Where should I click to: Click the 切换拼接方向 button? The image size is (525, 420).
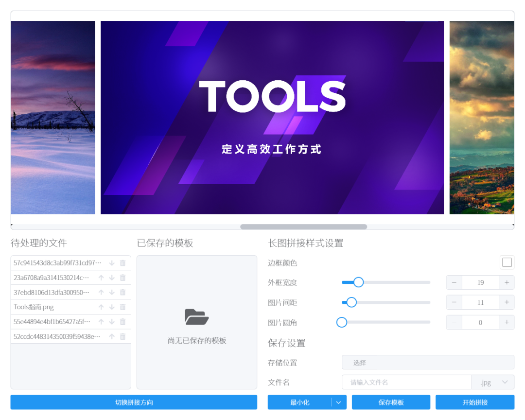click(x=134, y=402)
